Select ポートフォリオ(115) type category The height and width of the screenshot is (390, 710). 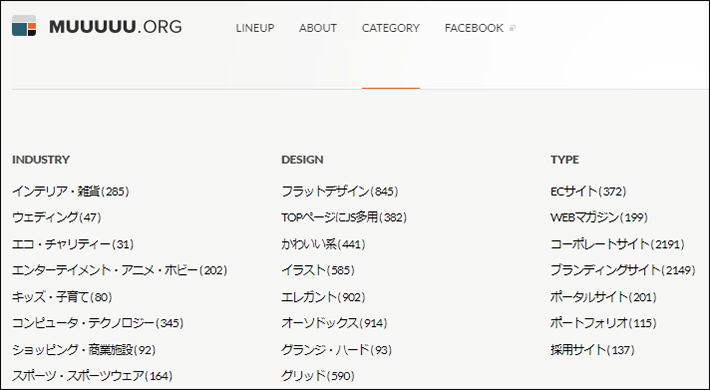coord(603,323)
